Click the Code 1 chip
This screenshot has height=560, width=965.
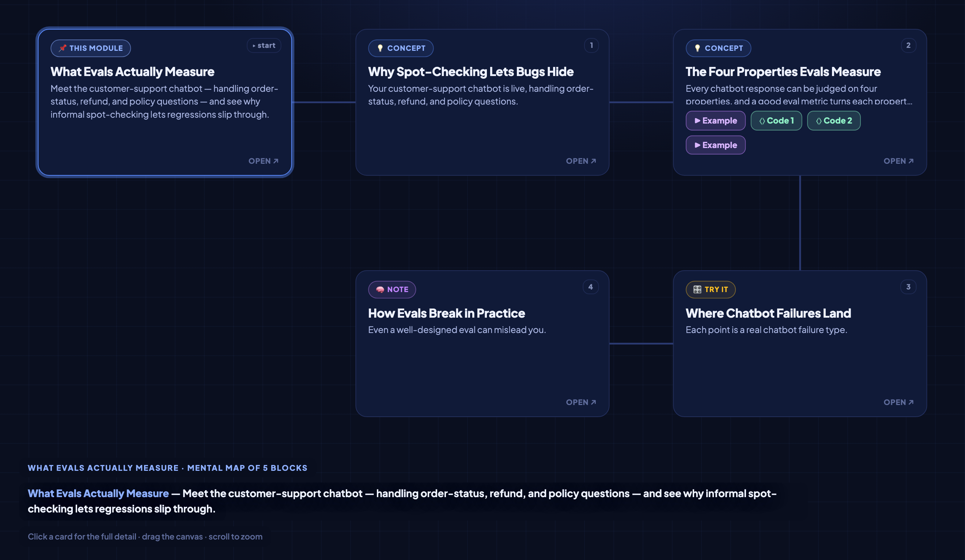point(776,121)
